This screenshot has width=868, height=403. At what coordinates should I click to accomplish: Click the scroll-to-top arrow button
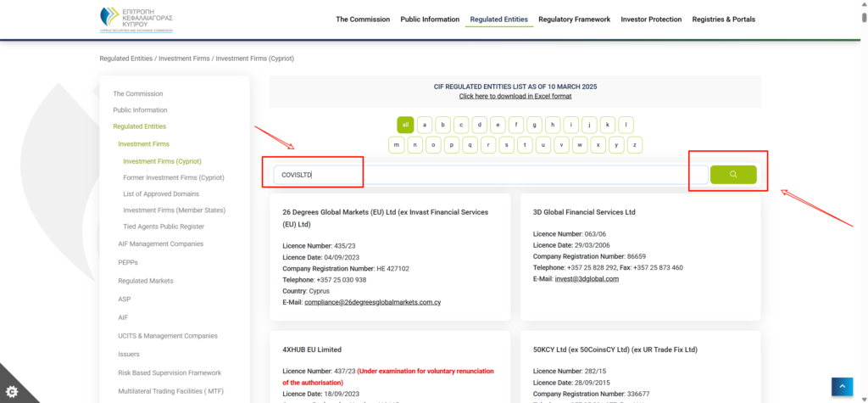coord(842,386)
